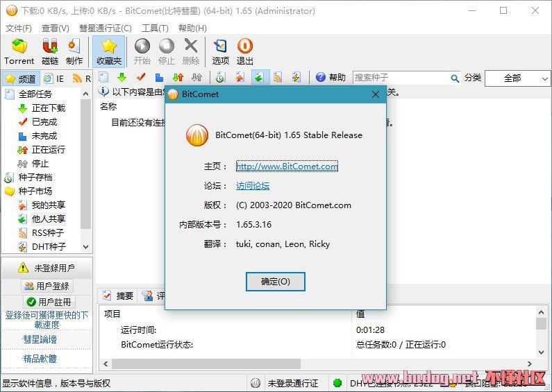
Task: Click the 未登录通行证 status bar entry
Action: coord(293,383)
